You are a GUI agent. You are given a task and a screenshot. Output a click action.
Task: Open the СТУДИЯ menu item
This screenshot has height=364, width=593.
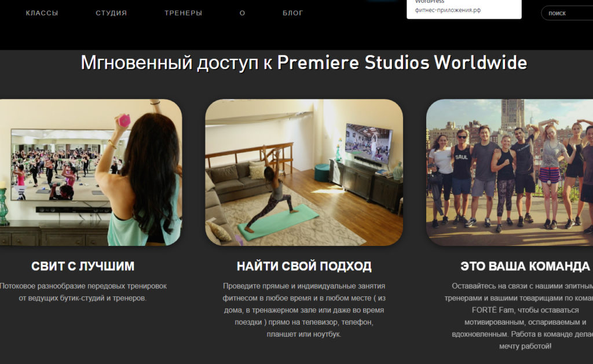[x=111, y=13]
